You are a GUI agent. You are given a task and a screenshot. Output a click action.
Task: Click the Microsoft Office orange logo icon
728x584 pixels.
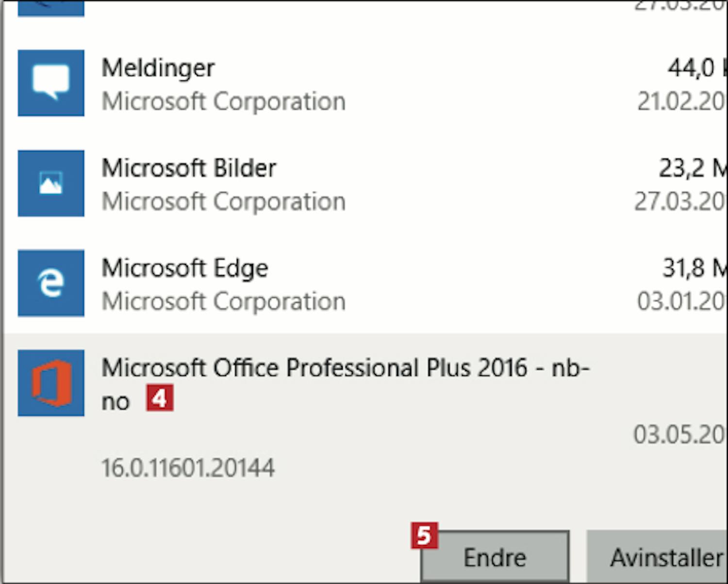pyautogui.click(x=51, y=383)
